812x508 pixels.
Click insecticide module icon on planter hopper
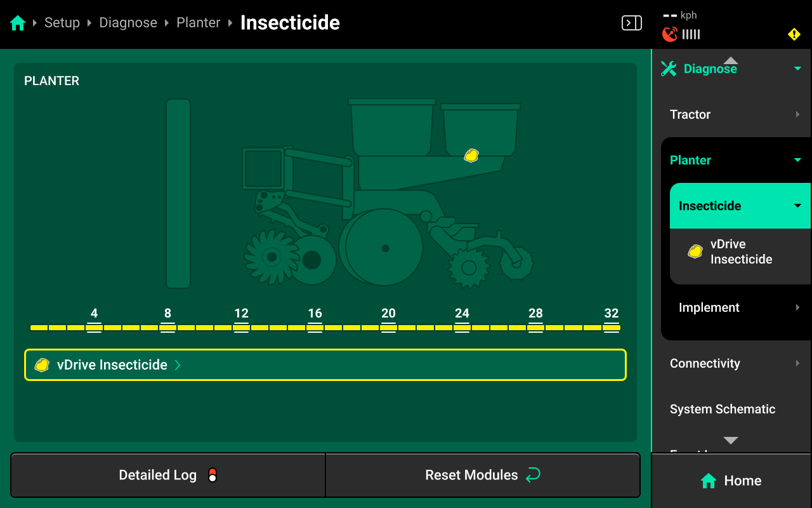pos(471,155)
